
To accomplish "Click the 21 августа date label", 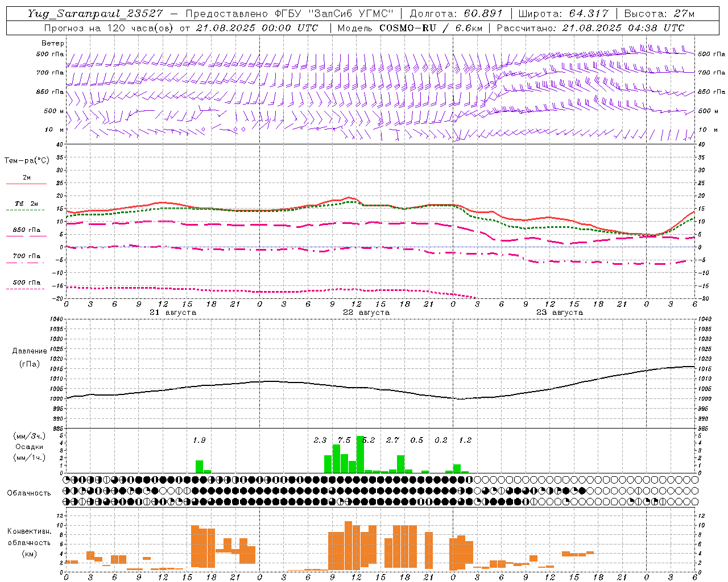I will tap(173, 313).
